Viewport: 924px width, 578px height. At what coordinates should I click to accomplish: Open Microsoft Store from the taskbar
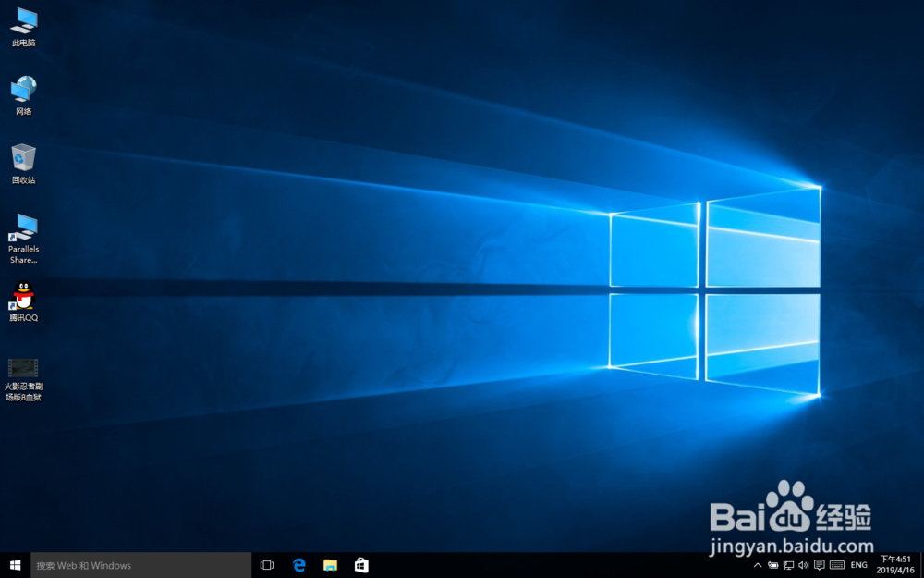[361, 565]
